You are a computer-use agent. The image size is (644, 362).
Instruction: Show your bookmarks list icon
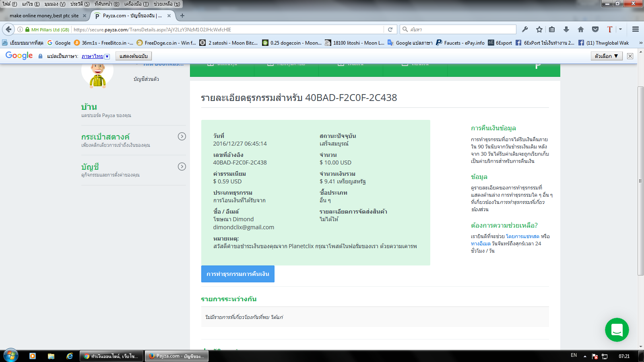coord(552,29)
